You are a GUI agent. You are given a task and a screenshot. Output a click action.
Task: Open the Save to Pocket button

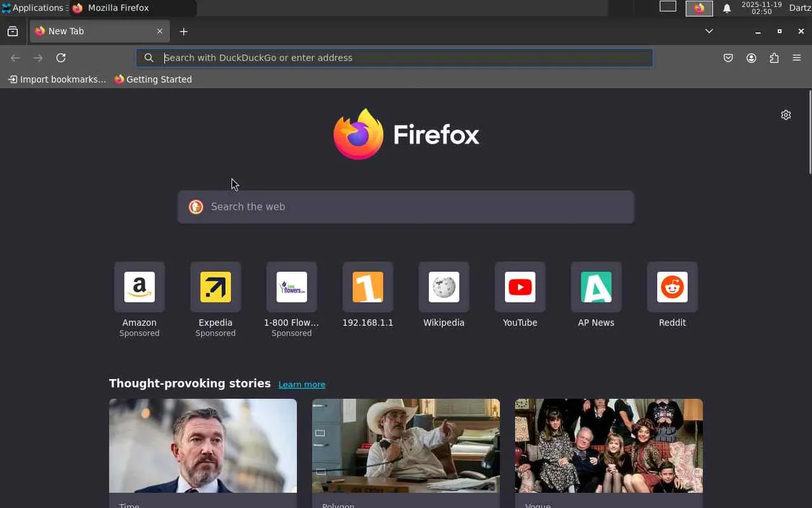pyautogui.click(x=728, y=58)
